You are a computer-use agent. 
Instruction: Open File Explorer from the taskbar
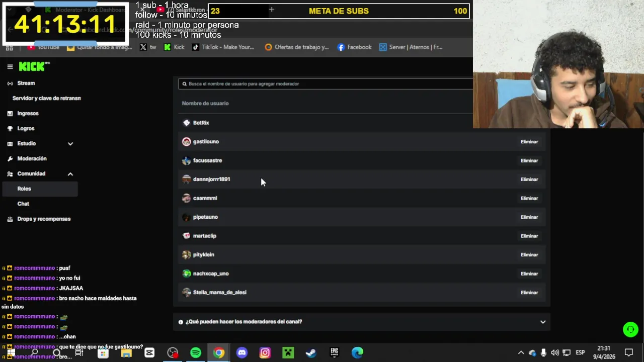tap(126, 353)
